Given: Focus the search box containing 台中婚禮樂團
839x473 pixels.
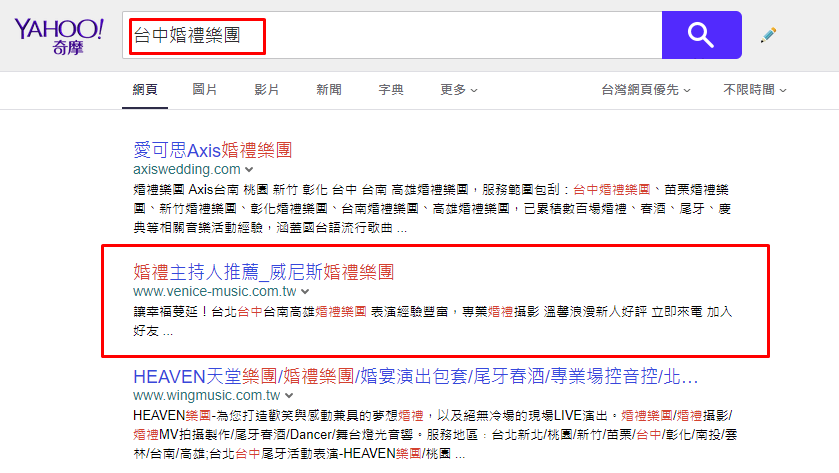Looking at the screenshot, I should click(x=392, y=35).
